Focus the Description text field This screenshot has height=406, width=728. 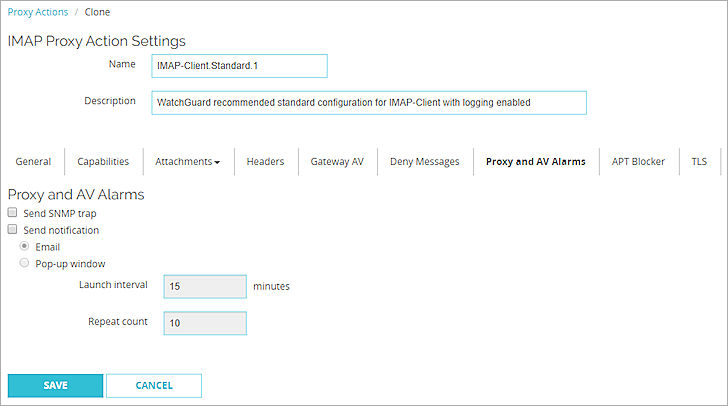point(368,102)
